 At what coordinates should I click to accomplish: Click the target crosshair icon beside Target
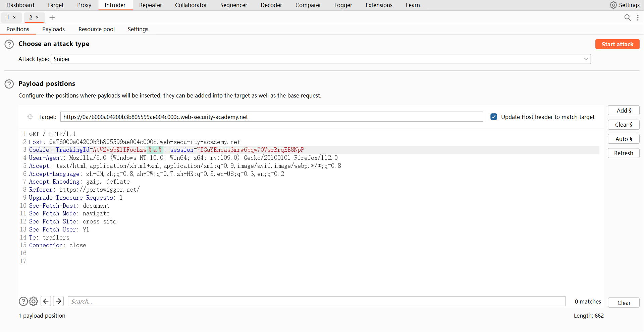[30, 117]
